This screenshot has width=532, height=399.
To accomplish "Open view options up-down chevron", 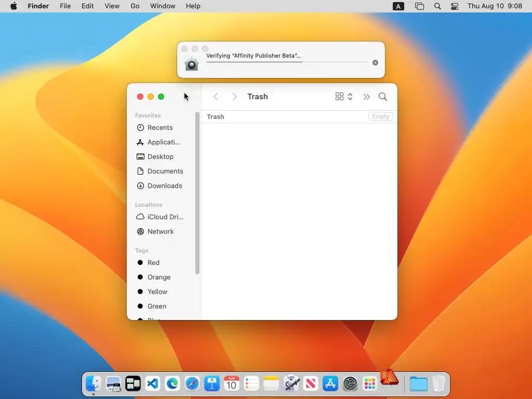I will coord(350,97).
